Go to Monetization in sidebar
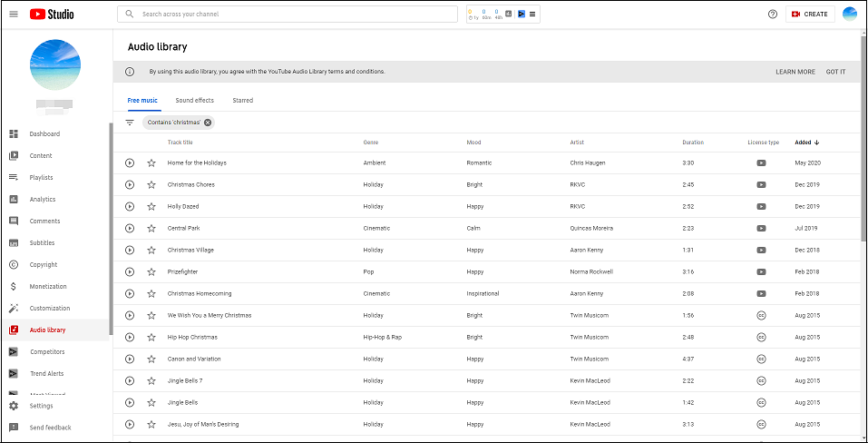 [48, 286]
